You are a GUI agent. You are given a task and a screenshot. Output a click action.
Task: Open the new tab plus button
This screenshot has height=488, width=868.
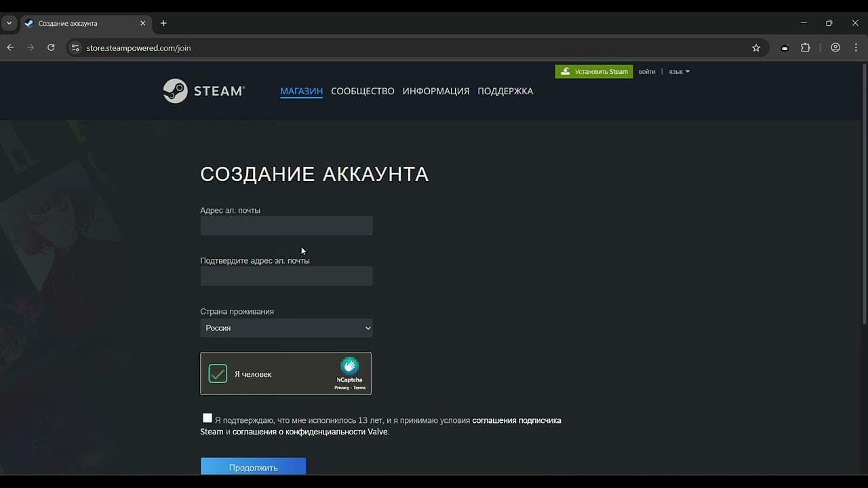tap(163, 23)
